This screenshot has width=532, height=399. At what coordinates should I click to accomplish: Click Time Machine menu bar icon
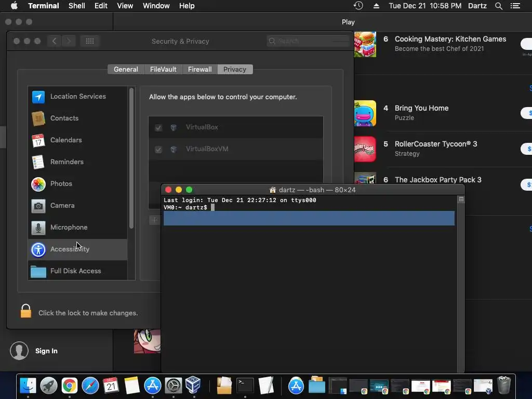pyautogui.click(x=358, y=6)
